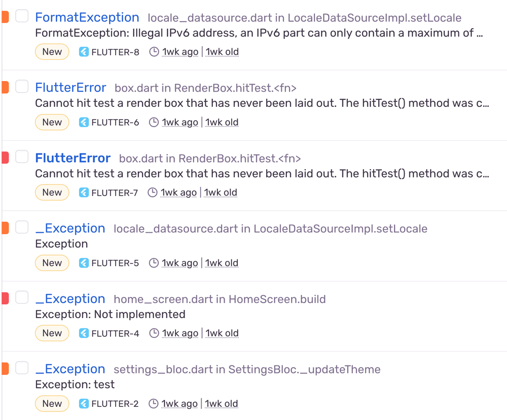Click the clock icon beside FLUTTER-2's timestamps
Viewport: 507px width, 420px height.
[154, 403]
